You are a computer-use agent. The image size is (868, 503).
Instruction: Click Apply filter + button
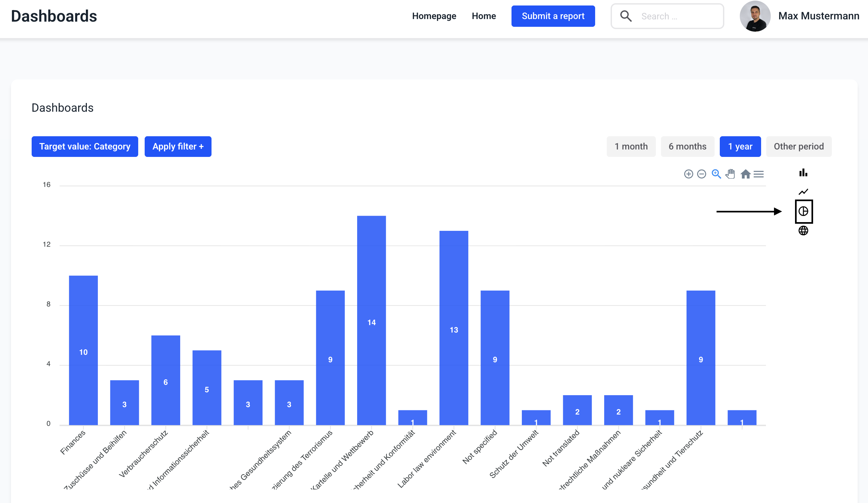tap(178, 146)
